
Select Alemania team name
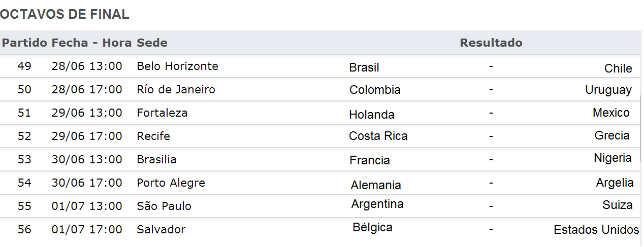tap(376, 185)
